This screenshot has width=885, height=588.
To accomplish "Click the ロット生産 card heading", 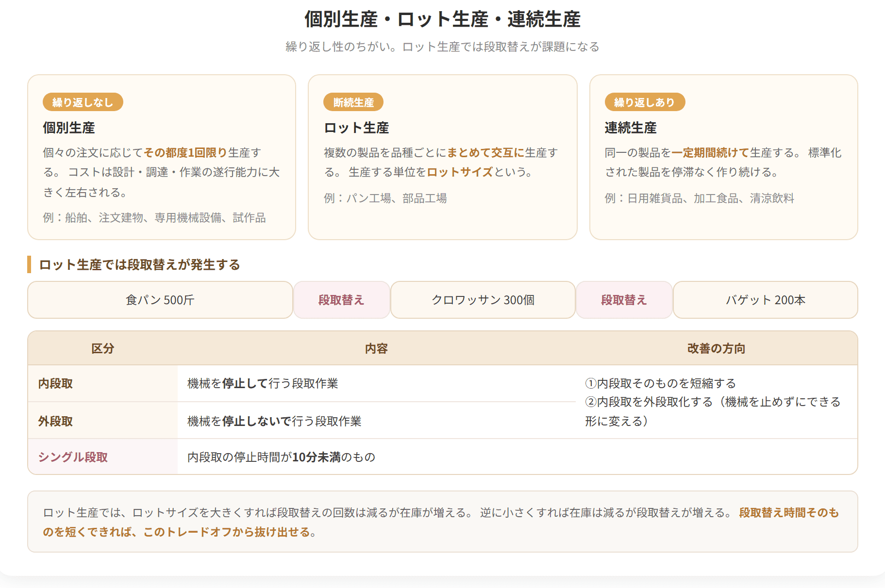I will click(356, 128).
